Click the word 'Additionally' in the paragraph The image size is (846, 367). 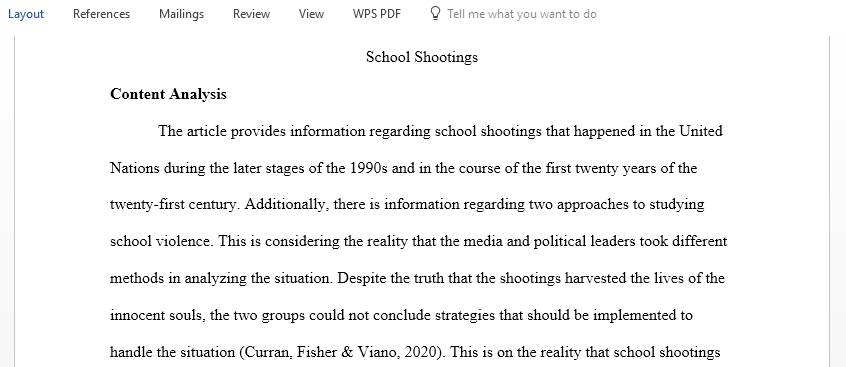(286, 205)
